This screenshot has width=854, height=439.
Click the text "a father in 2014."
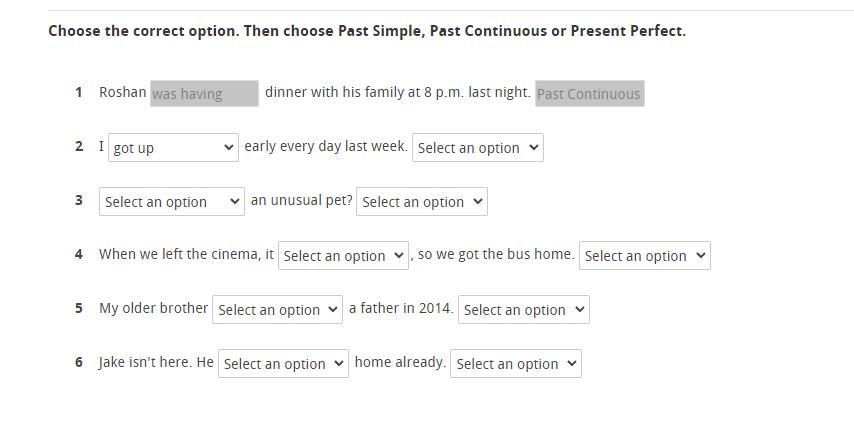pyautogui.click(x=401, y=308)
